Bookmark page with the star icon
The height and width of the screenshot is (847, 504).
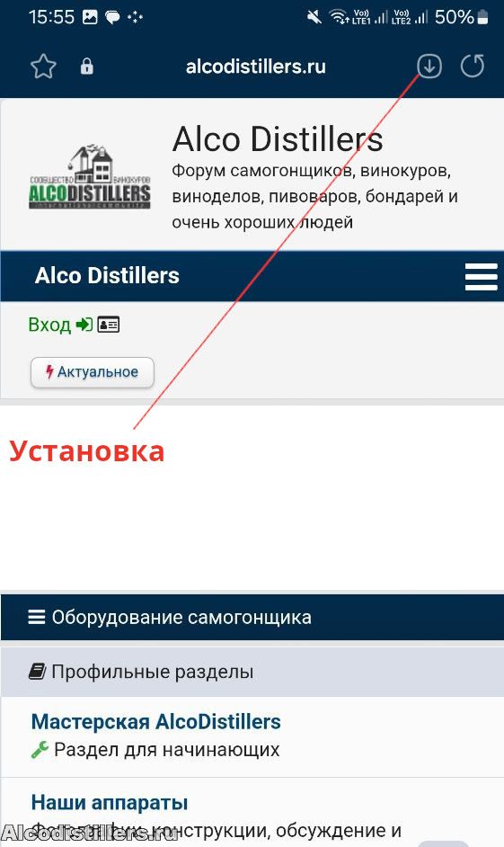coord(44,67)
